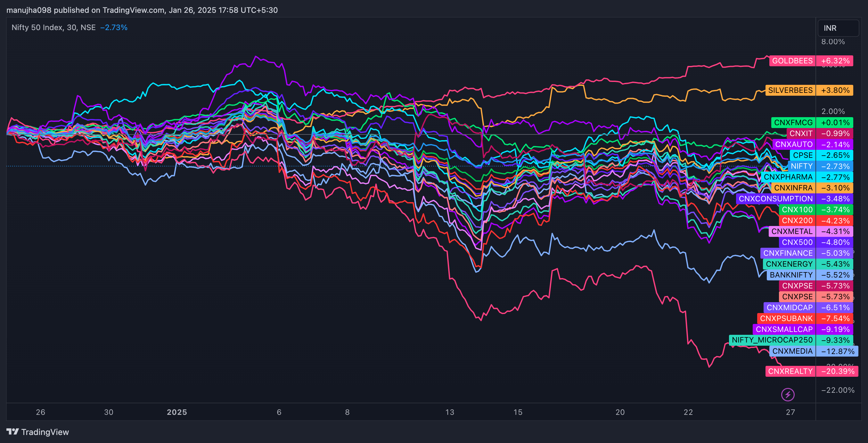The image size is (868, 443).
Task: Click date 26 on the time axis
Action: pos(40,412)
